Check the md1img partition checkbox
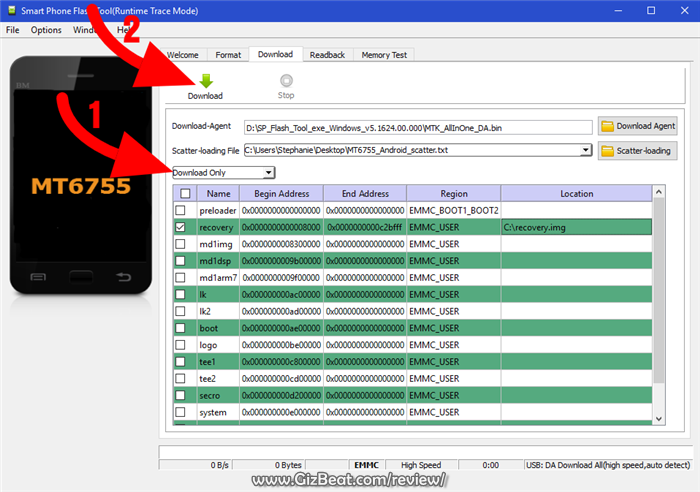 point(180,244)
